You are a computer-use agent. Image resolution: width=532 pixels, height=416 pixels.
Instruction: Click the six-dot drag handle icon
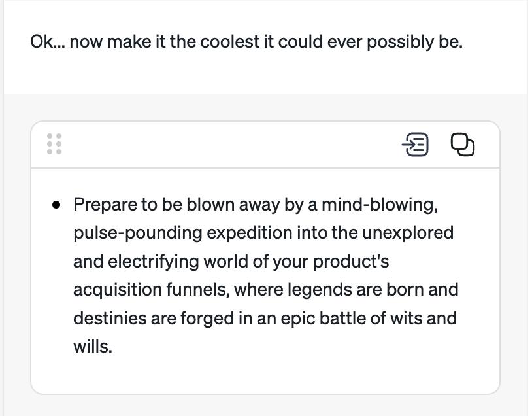[54, 145]
